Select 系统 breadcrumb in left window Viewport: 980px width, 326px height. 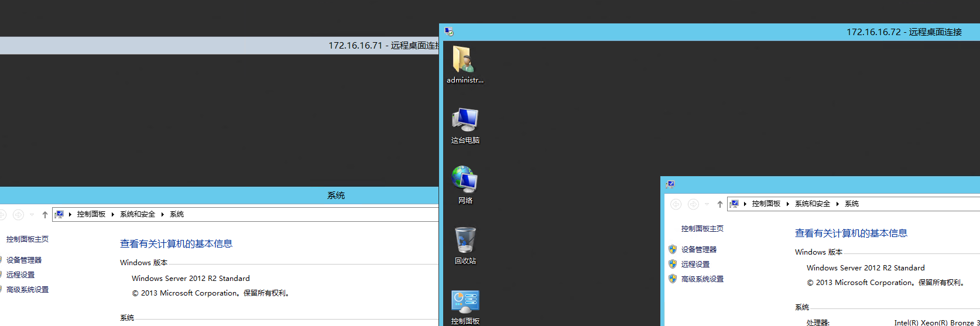pyautogui.click(x=177, y=214)
